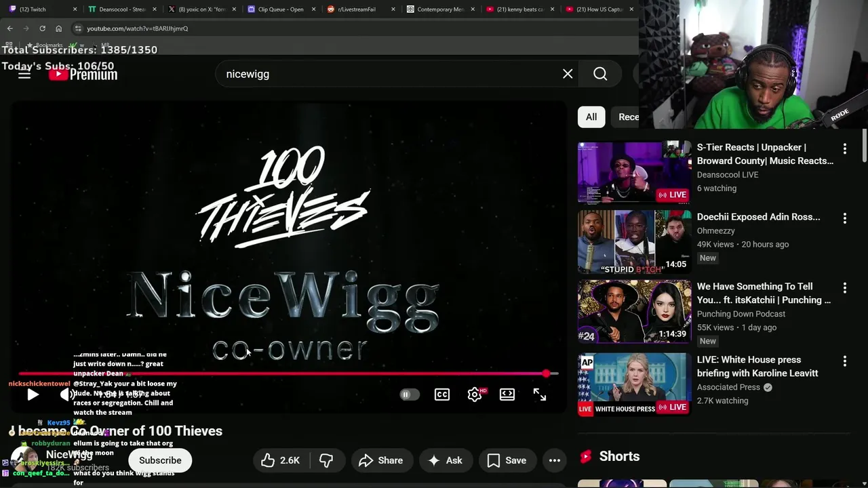This screenshot has height=488, width=868.
Task: Toggle the autoplay switch in player
Action: (409, 394)
